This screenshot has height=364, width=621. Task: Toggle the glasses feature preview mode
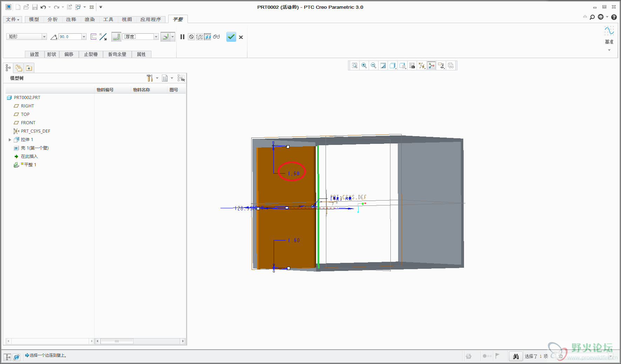point(217,37)
